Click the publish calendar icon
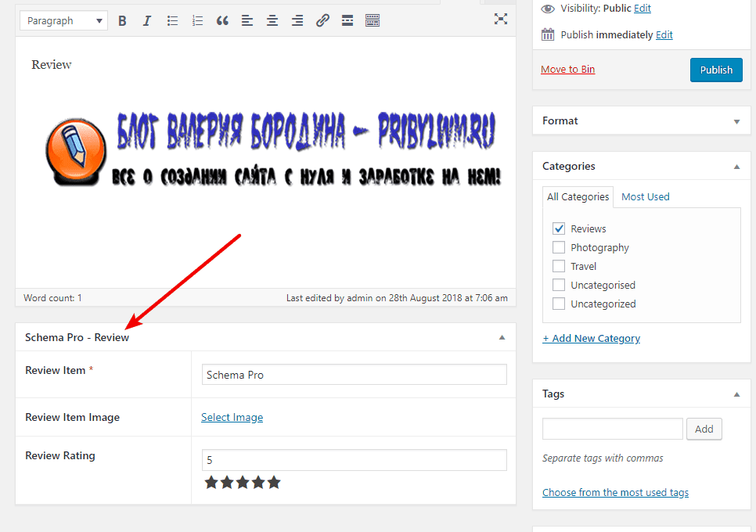This screenshot has height=532, width=756. (548, 34)
